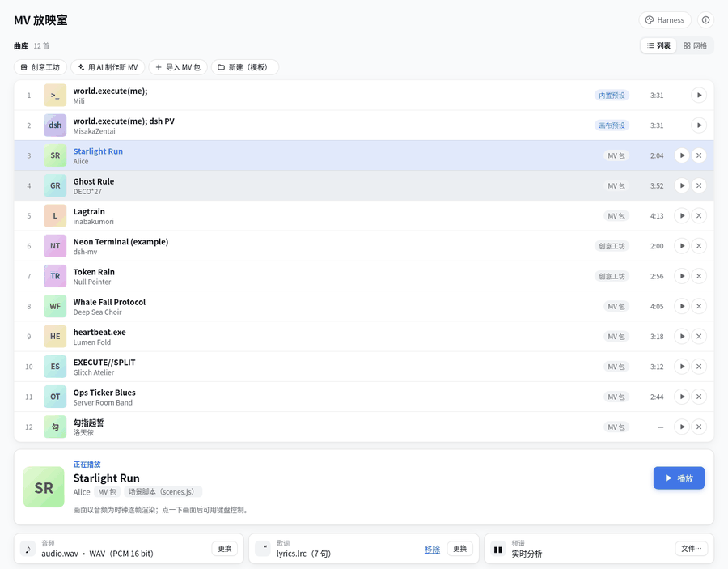Viewport: 728px width, 569px height.
Task: Click the ES cover of EXECUTE//SPLIT
Action: coord(55,367)
